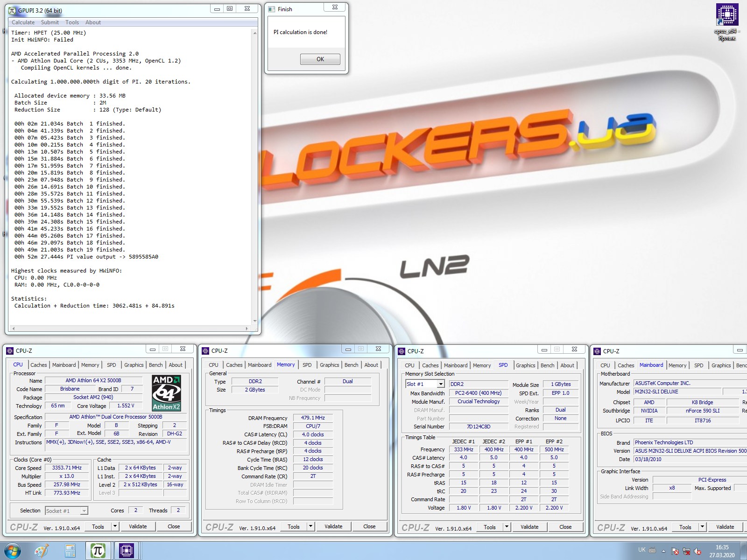Open Calculator from the taskbar
The image size is (747, 560).
tap(70, 551)
